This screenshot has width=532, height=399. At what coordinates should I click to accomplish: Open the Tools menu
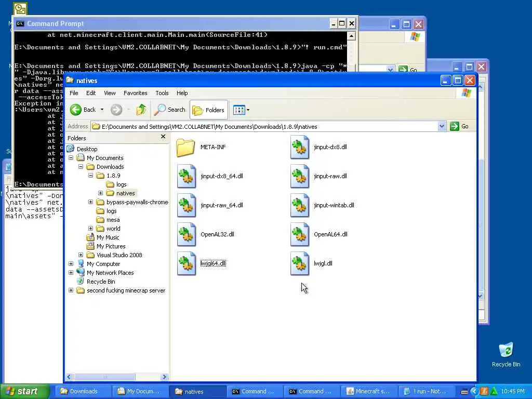[x=162, y=93]
